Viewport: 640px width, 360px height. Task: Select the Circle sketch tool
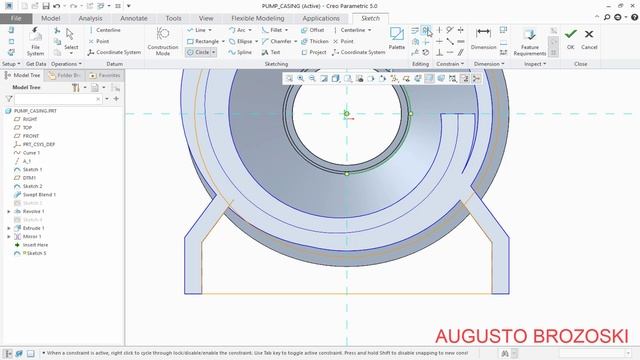198,52
